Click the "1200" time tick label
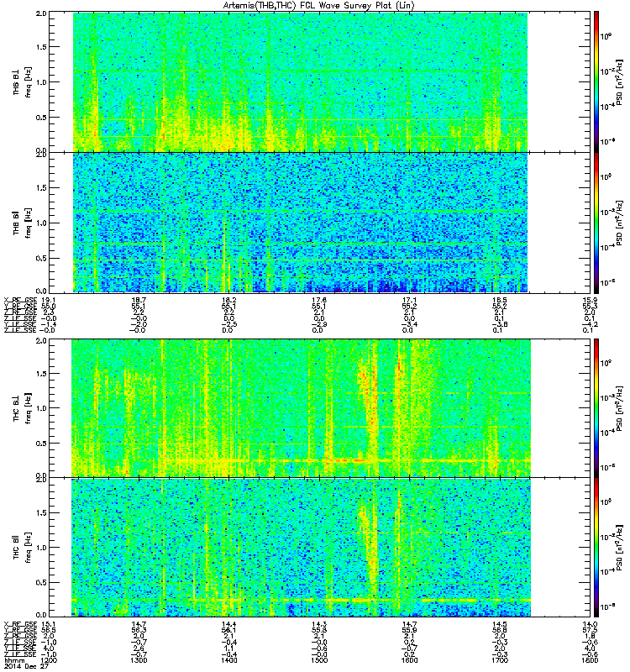 [48, 661]
